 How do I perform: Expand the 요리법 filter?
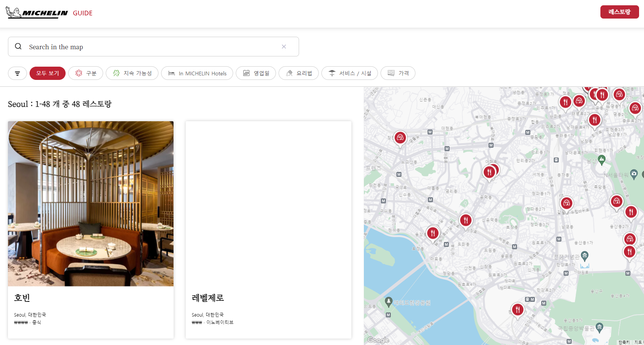[x=299, y=73]
